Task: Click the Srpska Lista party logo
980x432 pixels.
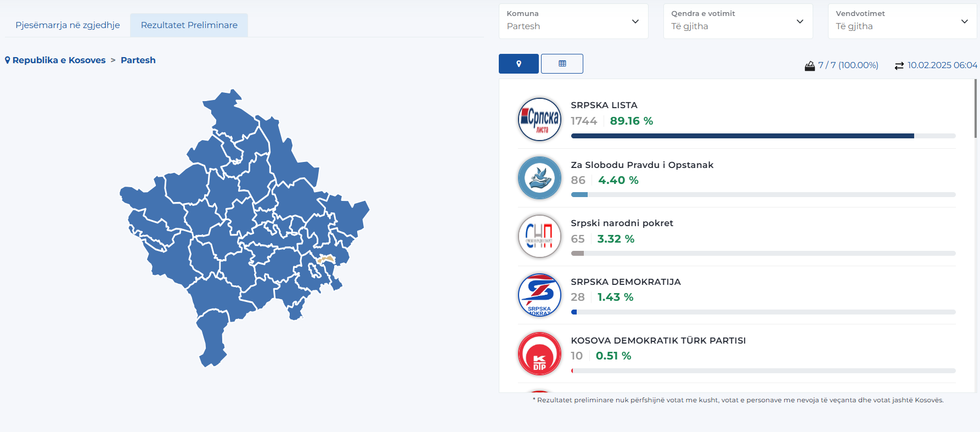Action: coord(539,120)
